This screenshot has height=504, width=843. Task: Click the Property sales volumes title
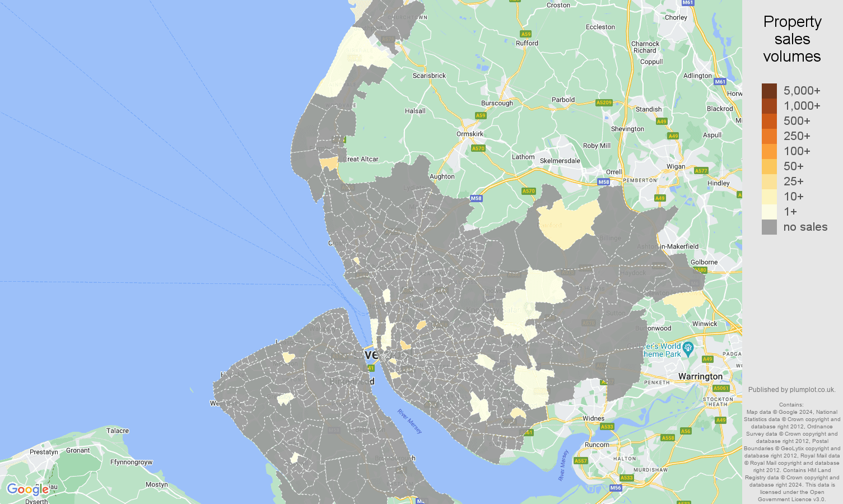792,39
